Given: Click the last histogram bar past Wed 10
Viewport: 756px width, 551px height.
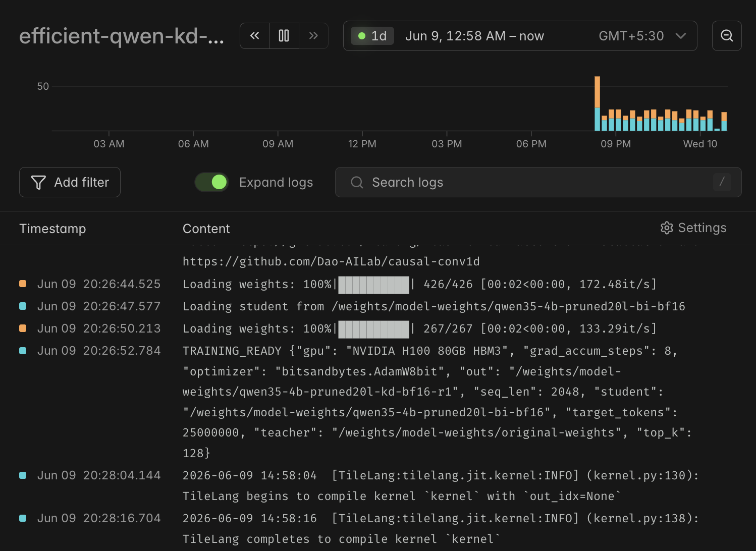Looking at the screenshot, I should 724,122.
